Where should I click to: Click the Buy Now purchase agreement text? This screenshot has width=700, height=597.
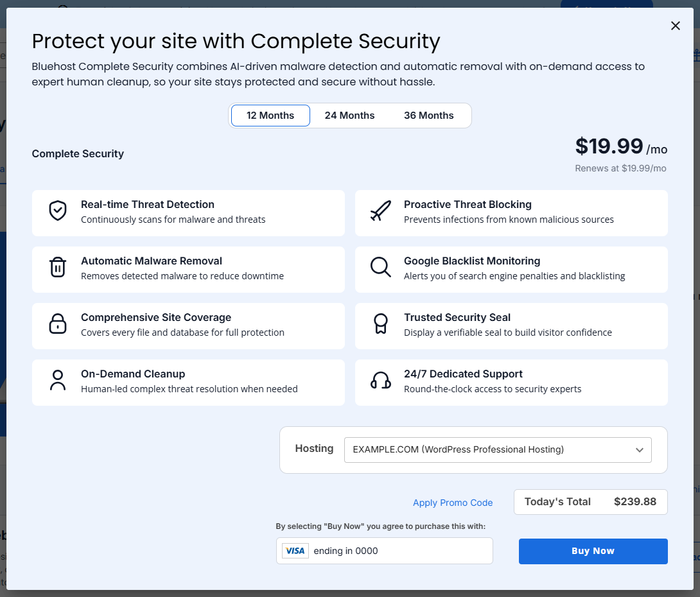(x=381, y=526)
